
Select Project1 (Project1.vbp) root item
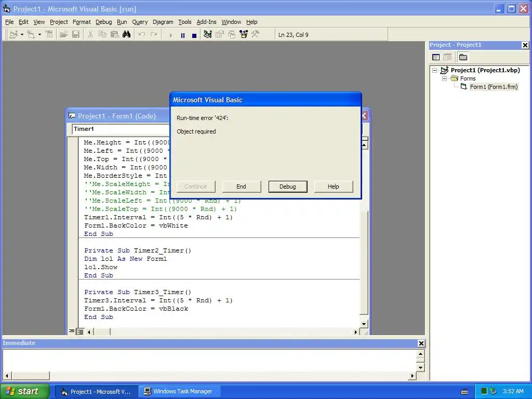(x=485, y=70)
